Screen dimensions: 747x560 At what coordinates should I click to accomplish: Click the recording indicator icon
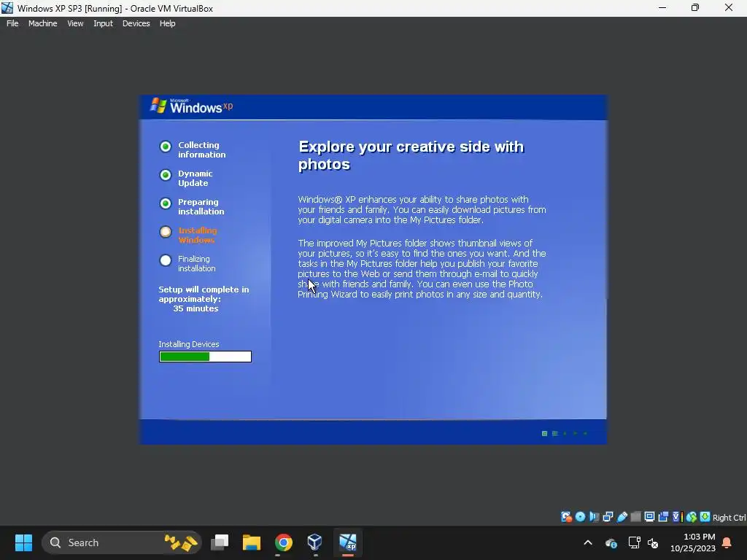663,517
